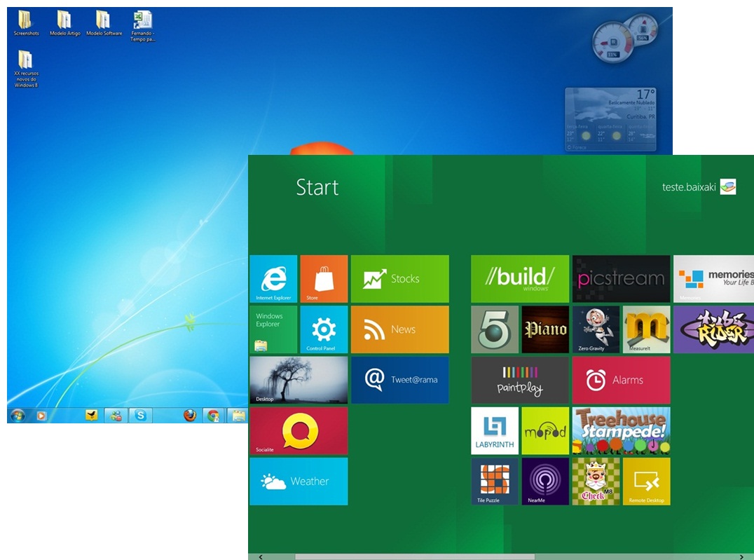Open the yellow bird taskbar icon

point(91,415)
